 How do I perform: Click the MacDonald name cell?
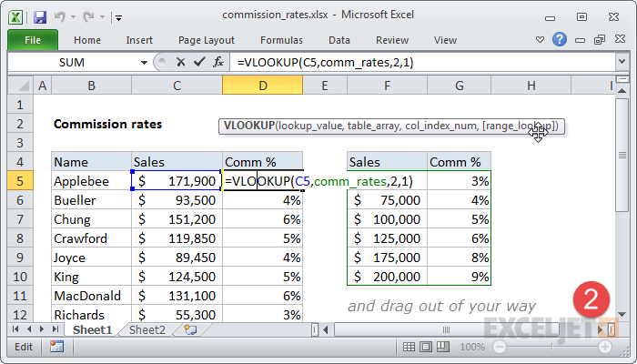coord(91,296)
